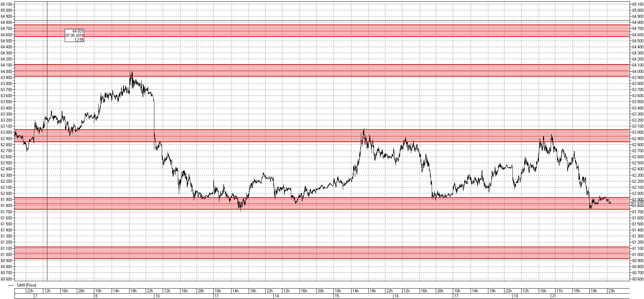Select the vertical cursor line at 12:55
This screenshot has width=644, height=299.
[47, 141]
